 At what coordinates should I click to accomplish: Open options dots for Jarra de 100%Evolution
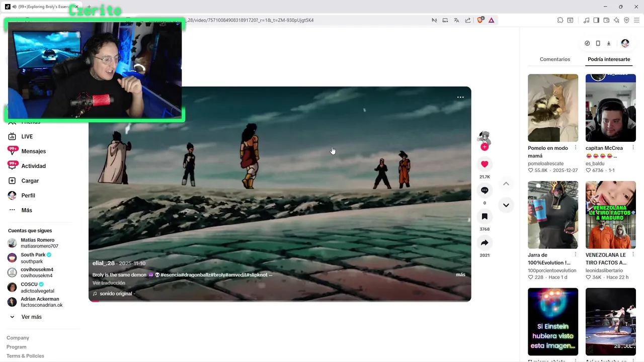click(576, 255)
